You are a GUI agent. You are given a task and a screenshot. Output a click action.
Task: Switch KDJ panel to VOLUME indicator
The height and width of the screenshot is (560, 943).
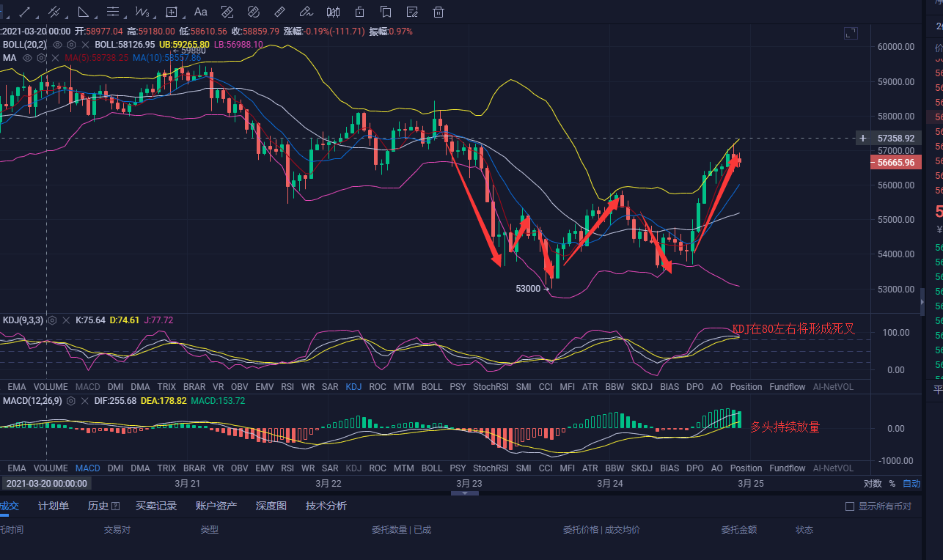pyautogui.click(x=51, y=386)
